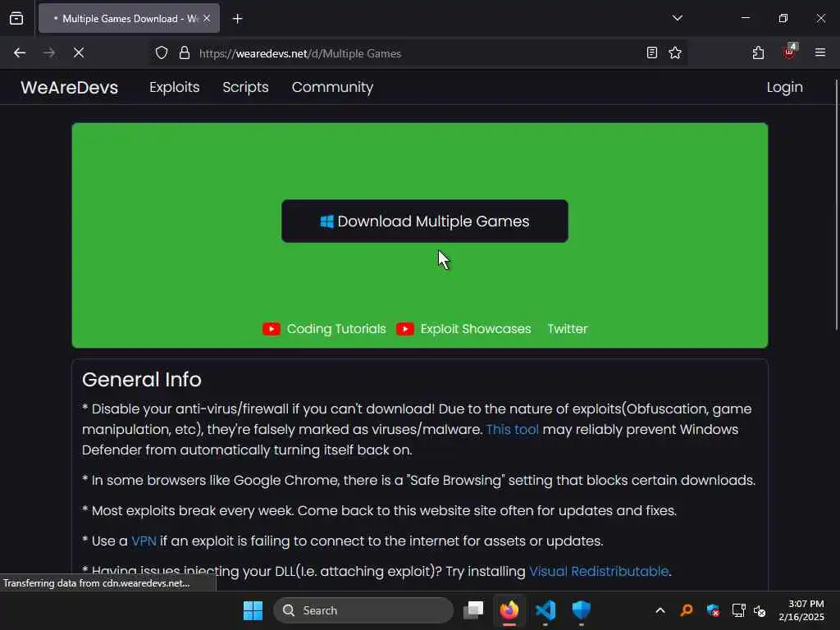Click Download Multiple Games button

point(425,221)
